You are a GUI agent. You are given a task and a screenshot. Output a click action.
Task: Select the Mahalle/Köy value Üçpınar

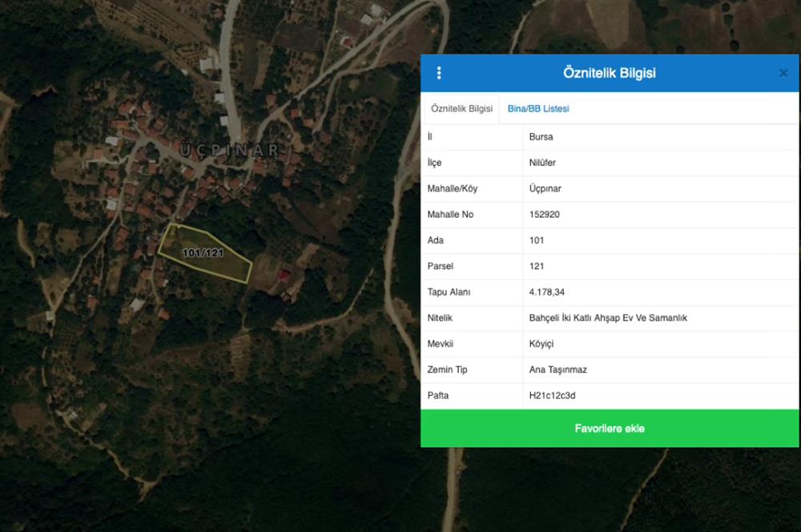545,188
